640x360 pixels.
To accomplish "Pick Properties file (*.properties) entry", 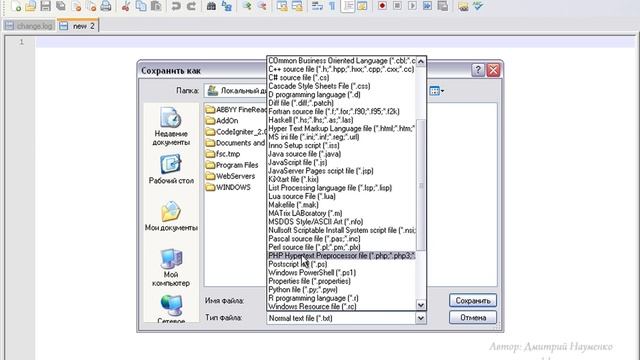I will [341, 281].
